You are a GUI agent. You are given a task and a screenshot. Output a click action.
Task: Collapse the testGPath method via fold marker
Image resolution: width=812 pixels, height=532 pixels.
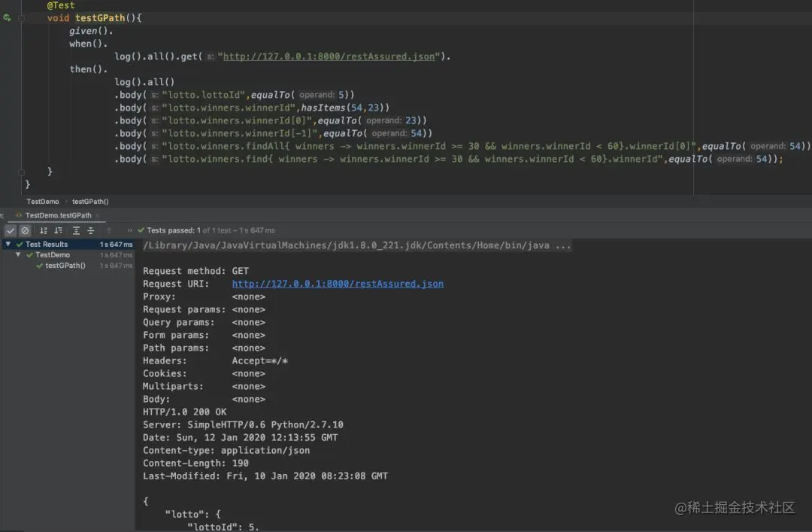pos(21,17)
